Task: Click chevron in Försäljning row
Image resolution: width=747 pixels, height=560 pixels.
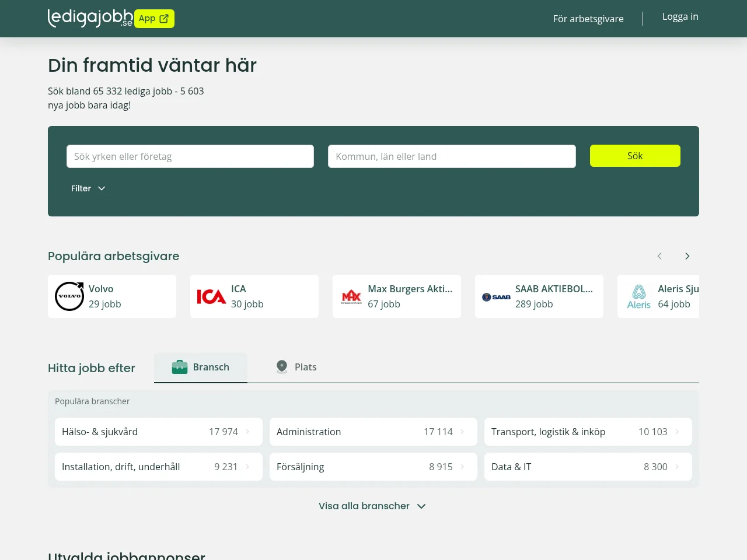Action: pyautogui.click(x=462, y=467)
